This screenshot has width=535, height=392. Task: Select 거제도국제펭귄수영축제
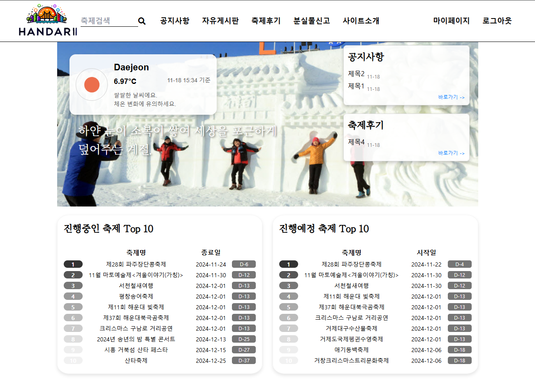pos(352,339)
